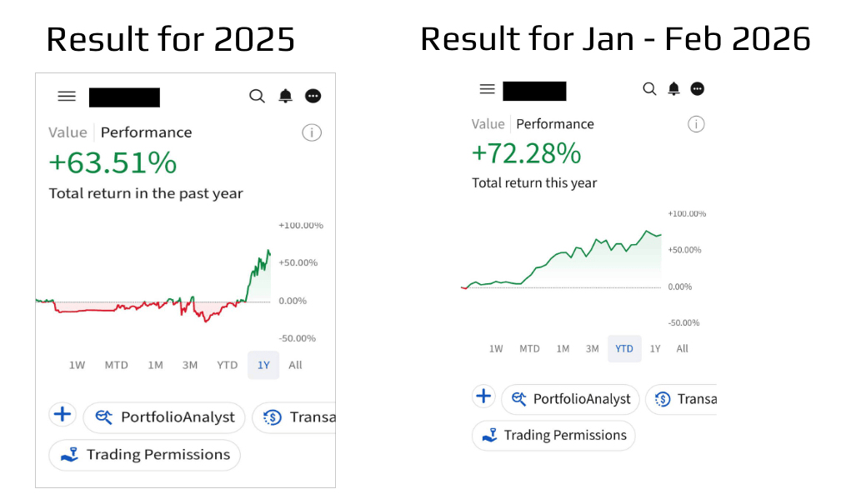Open more options in 2025 panel

313,97
